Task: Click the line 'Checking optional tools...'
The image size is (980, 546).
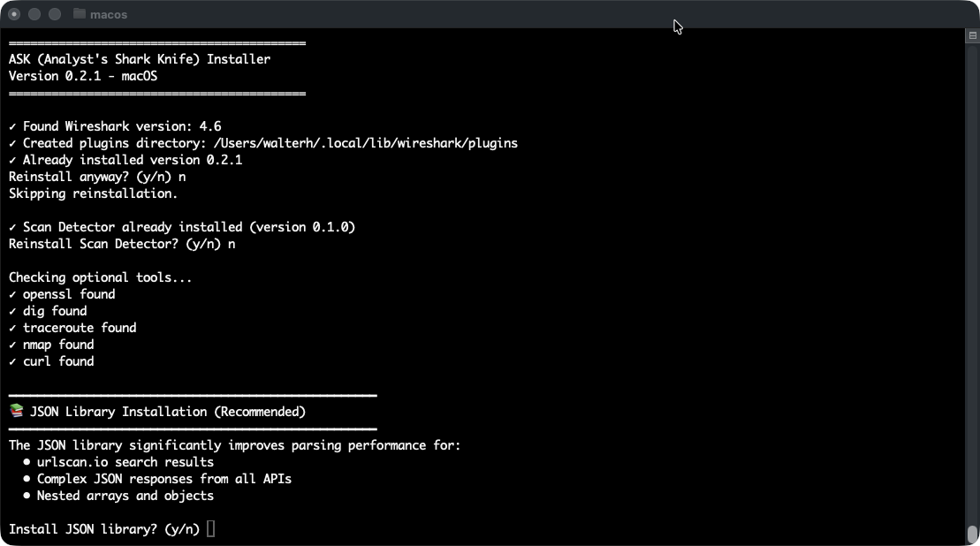Action: [101, 277]
